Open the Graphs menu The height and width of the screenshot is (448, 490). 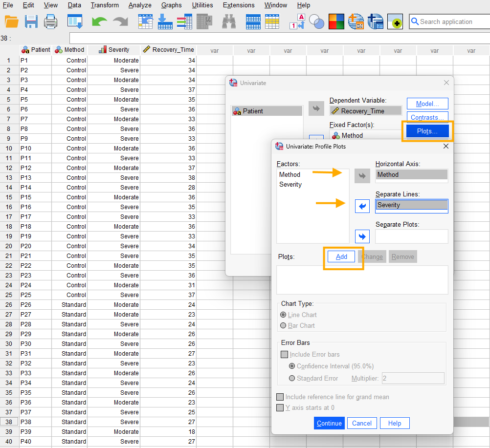pyautogui.click(x=171, y=5)
